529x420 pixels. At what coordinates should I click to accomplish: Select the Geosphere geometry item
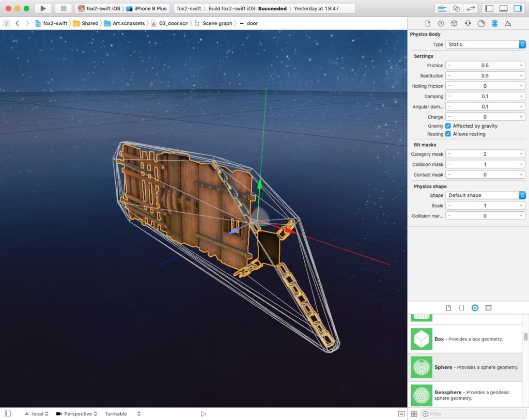coord(465,395)
